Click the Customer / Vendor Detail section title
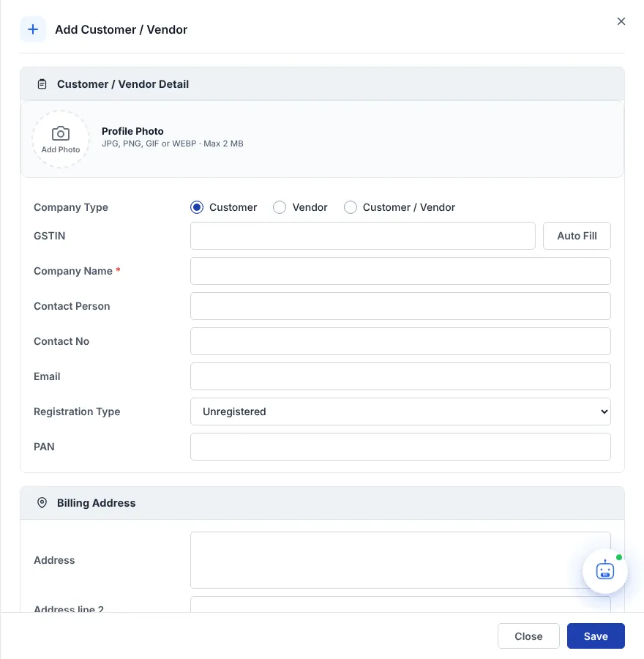Viewport: 644px width, 659px height. (x=123, y=84)
